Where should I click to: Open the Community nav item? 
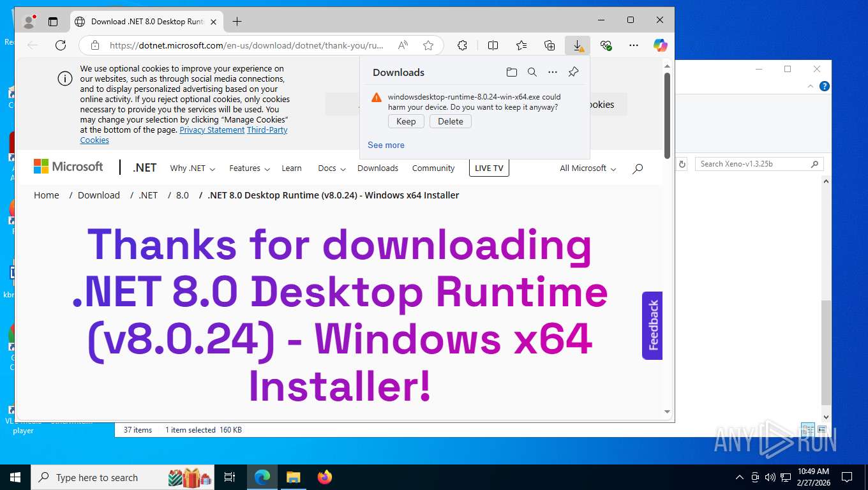pos(433,168)
